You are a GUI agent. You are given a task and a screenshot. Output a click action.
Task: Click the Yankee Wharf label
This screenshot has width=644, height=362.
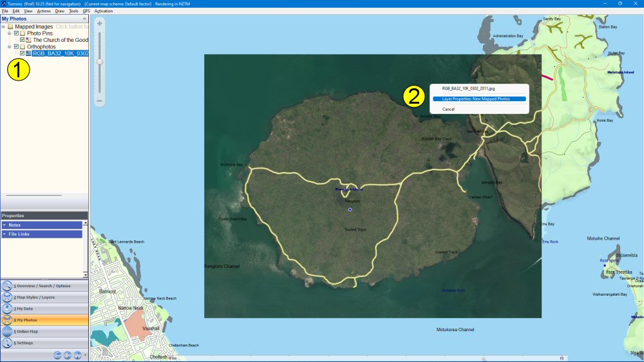tap(480, 197)
